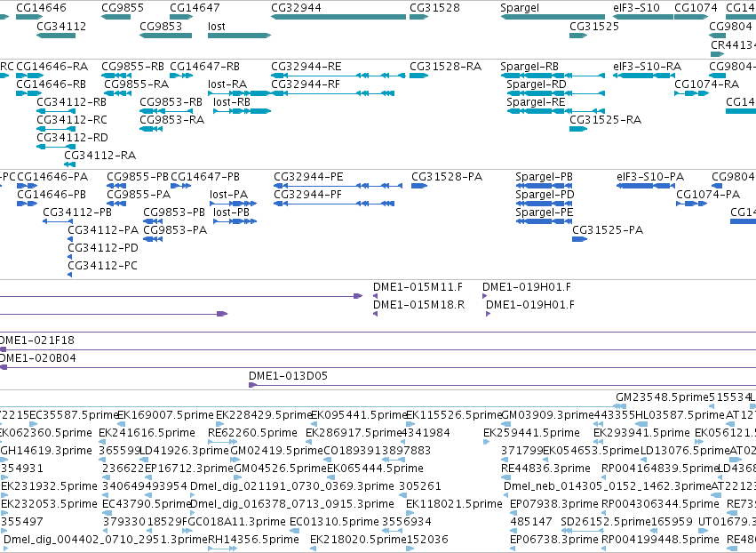Click the CG34112-PC protein label
The image size is (756, 553).
[x=103, y=266]
